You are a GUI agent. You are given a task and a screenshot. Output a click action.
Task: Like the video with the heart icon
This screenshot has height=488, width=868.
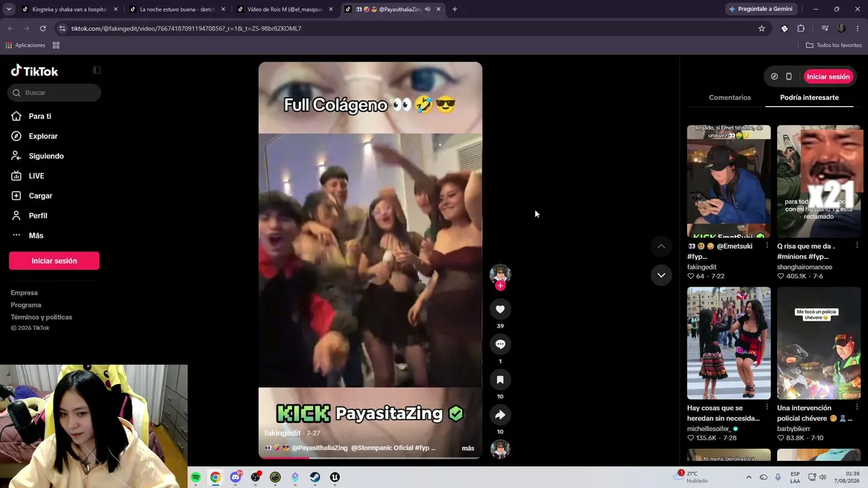tap(500, 309)
